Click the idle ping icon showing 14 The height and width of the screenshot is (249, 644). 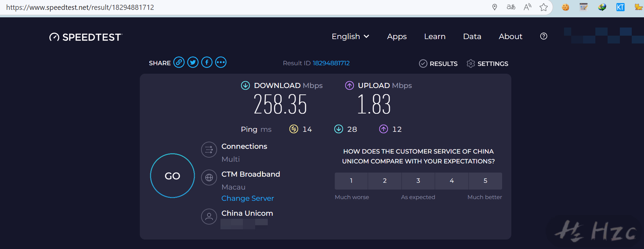[x=294, y=129]
